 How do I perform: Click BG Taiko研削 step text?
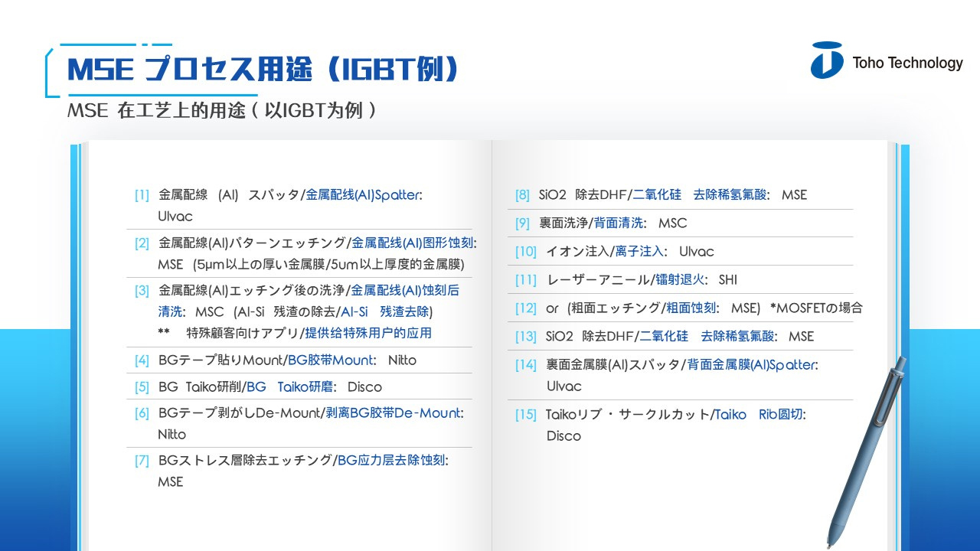tap(200, 387)
